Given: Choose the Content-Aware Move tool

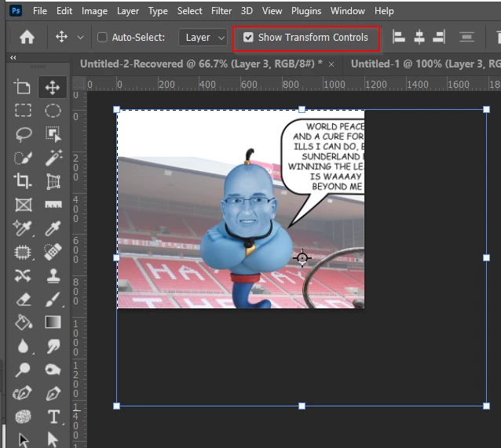Looking at the screenshot, I should pyautogui.click(x=23, y=275).
